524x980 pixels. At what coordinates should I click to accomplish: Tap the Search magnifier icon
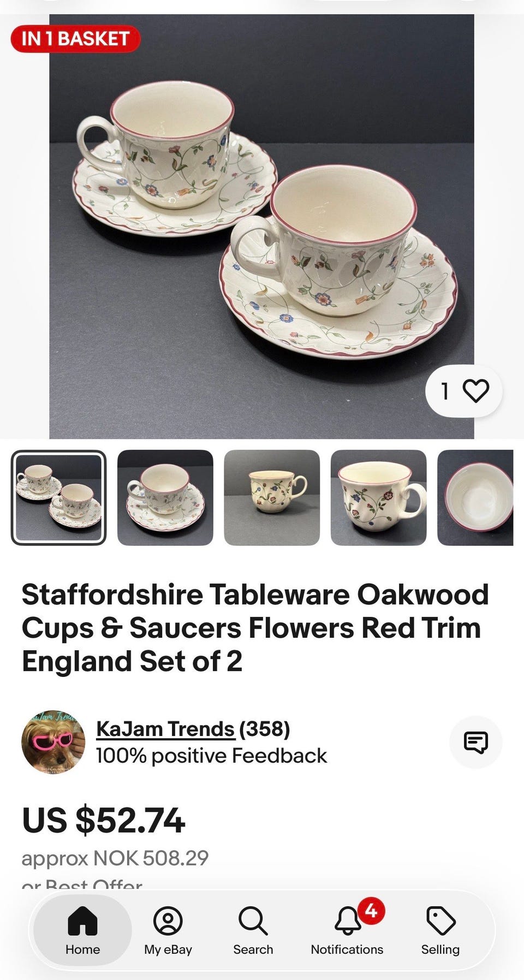[253, 920]
